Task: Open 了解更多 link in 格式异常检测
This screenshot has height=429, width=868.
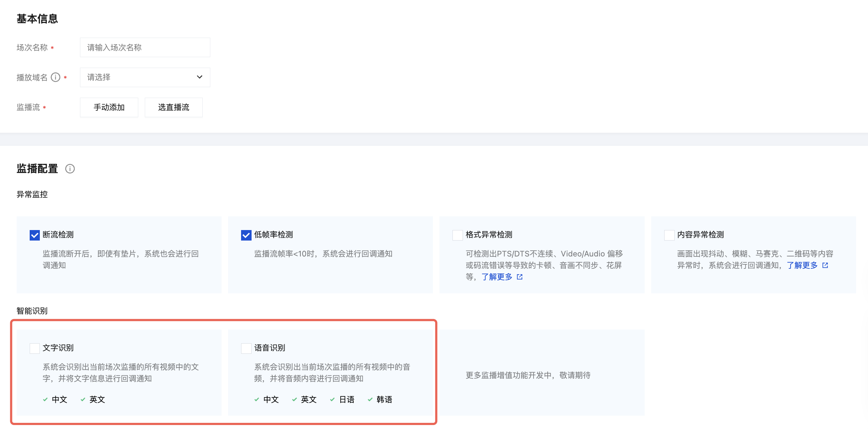Action: (497, 277)
